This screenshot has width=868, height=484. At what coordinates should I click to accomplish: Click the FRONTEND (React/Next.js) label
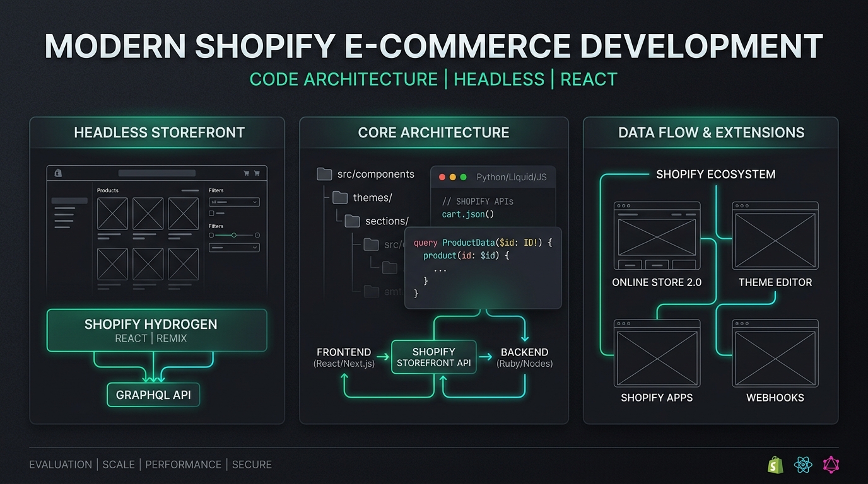point(344,357)
